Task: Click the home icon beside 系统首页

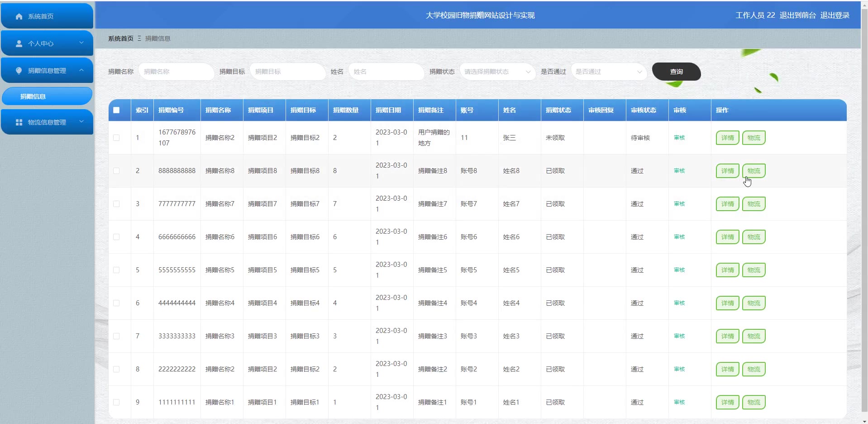Action: tap(19, 16)
